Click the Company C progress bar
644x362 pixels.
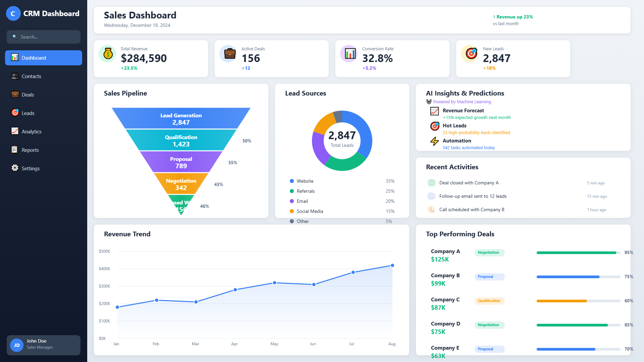pyautogui.click(x=579, y=301)
